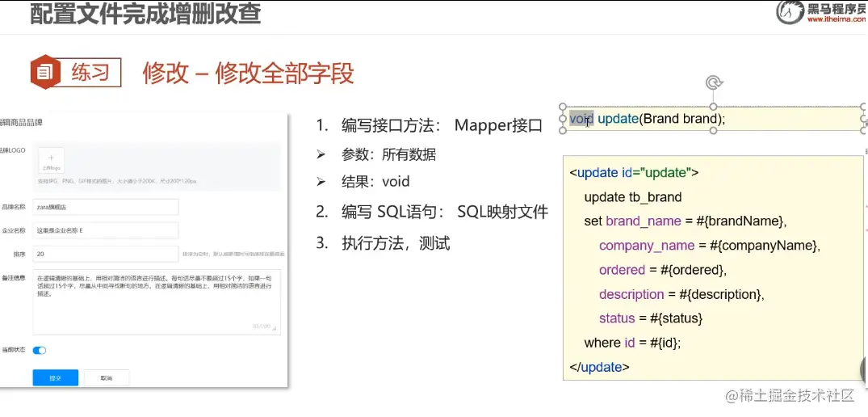
Task: Toggle the 当前状态 switch
Action: tap(40, 350)
